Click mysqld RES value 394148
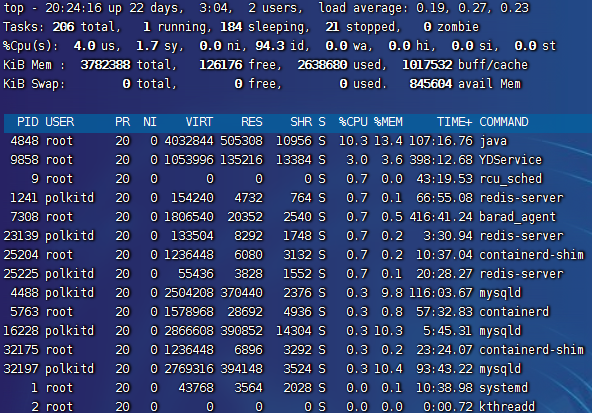 (x=241, y=368)
